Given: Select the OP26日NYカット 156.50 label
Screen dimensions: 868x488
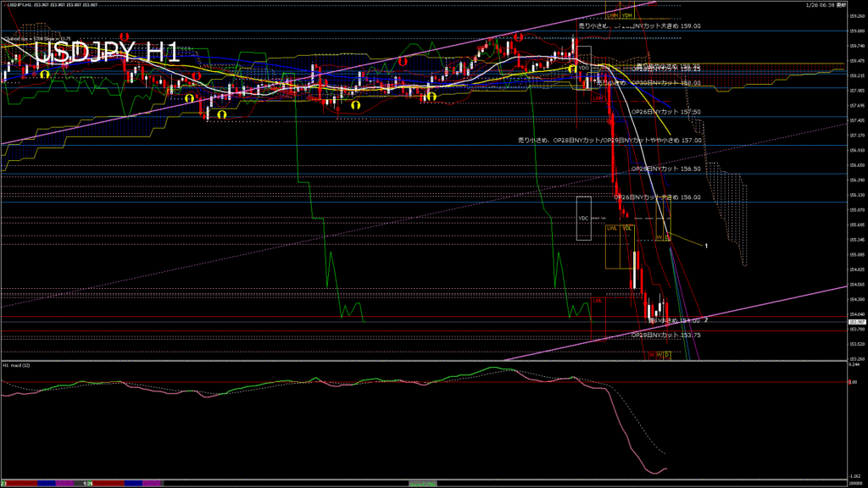Looking at the screenshot, I should 666,169.
